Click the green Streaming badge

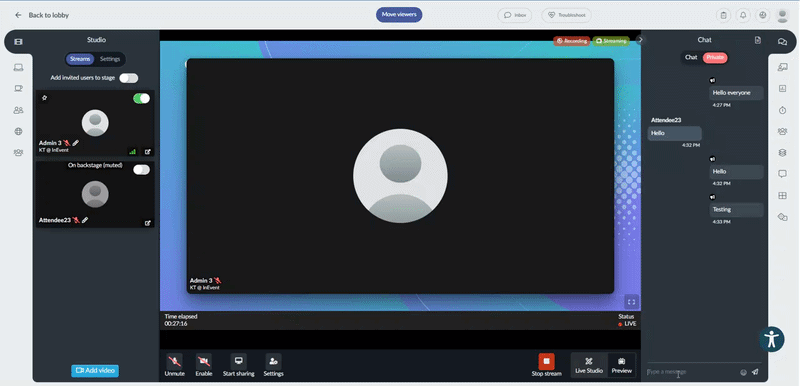(611, 41)
